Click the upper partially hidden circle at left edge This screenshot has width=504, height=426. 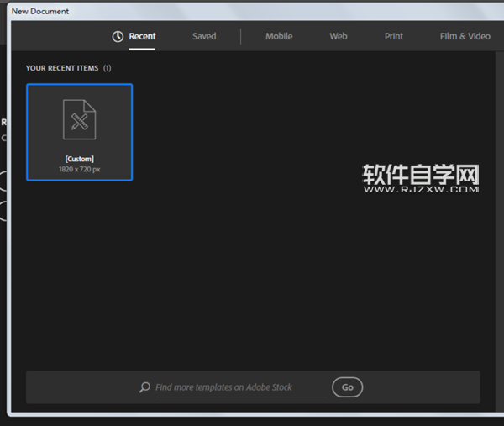point(3,181)
